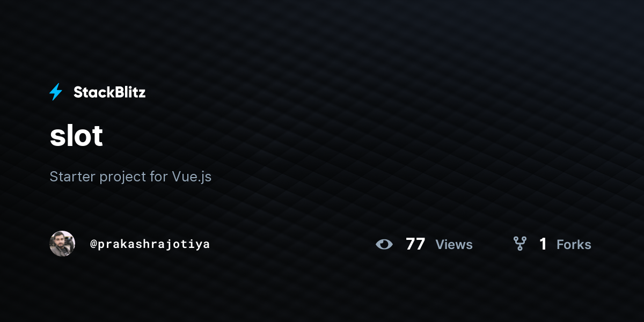Click the "@" symbol in the username
Image resolution: width=644 pixels, height=322 pixels.
pyautogui.click(x=93, y=244)
